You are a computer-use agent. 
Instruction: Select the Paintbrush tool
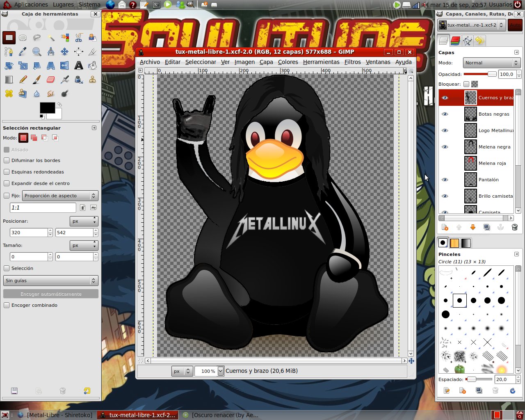(37, 80)
